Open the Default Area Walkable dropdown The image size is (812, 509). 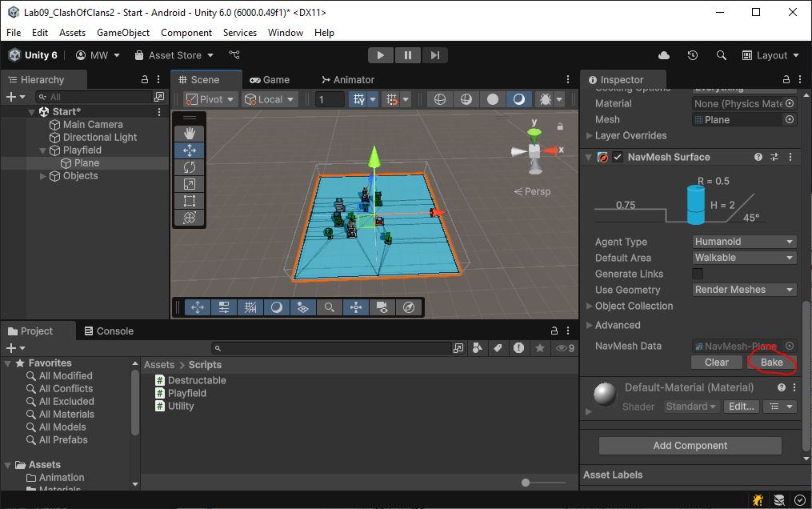(743, 257)
